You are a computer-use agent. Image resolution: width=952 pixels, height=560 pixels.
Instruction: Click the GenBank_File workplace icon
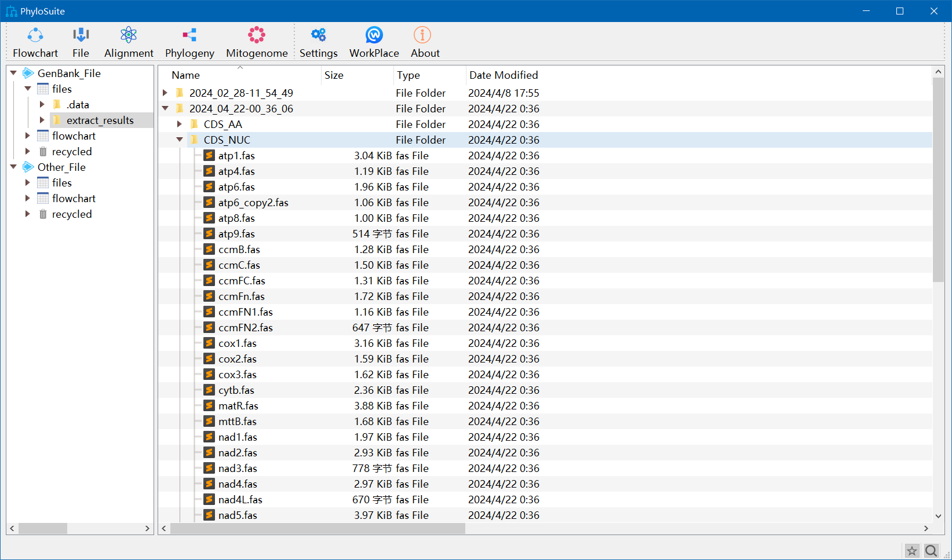click(x=28, y=73)
